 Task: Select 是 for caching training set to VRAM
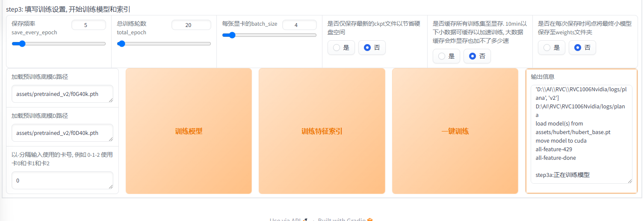coord(446,56)
